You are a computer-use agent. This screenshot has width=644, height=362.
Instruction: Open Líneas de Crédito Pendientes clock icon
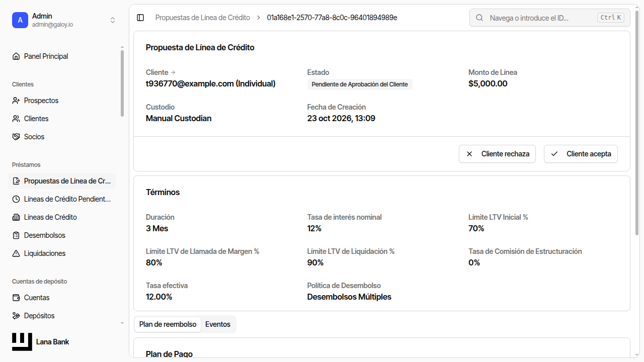click(x=16, y=199)
